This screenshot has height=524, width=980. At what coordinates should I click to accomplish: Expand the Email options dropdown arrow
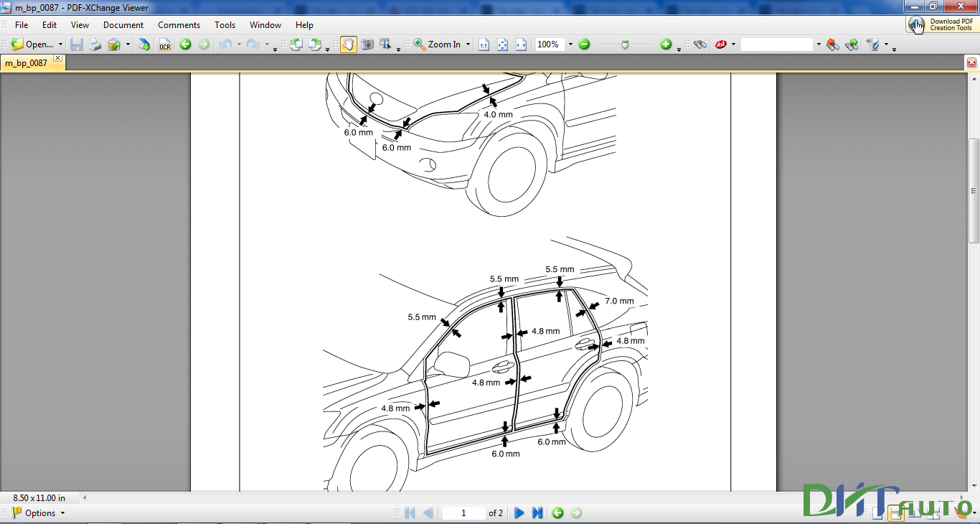click(128, 45)
